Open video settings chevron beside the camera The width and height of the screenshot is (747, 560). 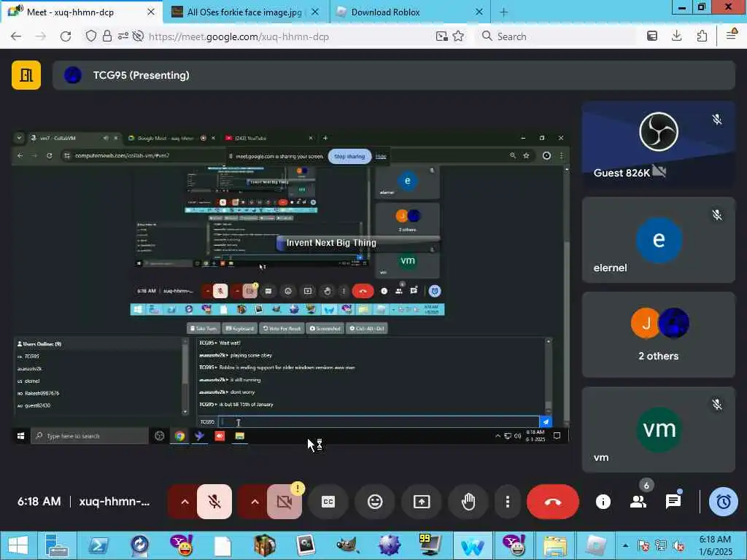[255, 502]
